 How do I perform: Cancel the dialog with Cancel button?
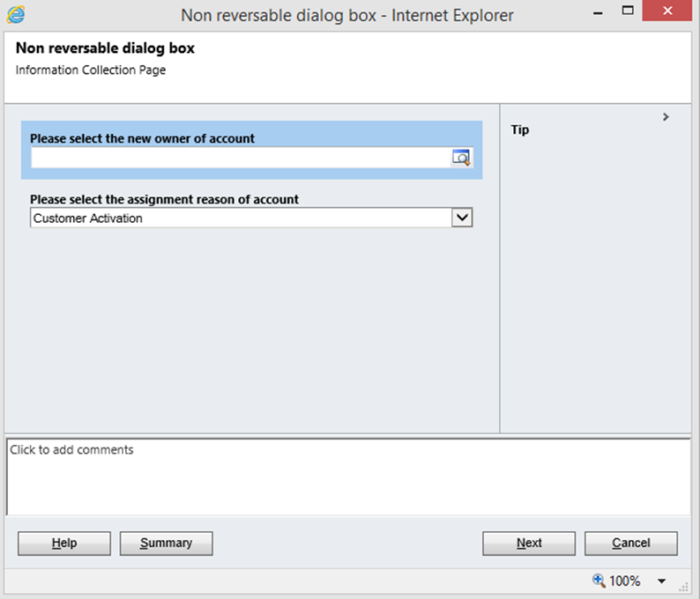tap(631, 544)
